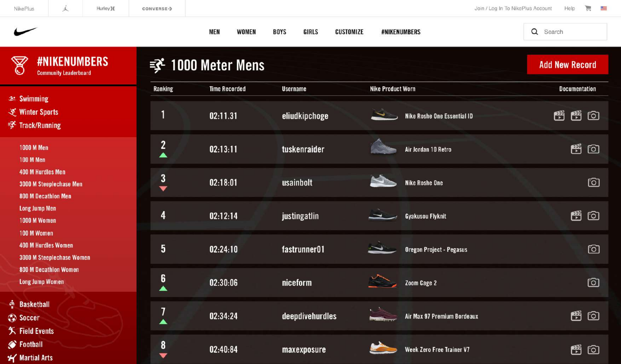Click the Add New Record button
This screenshot has width=621, height=364.
(567, 65)
